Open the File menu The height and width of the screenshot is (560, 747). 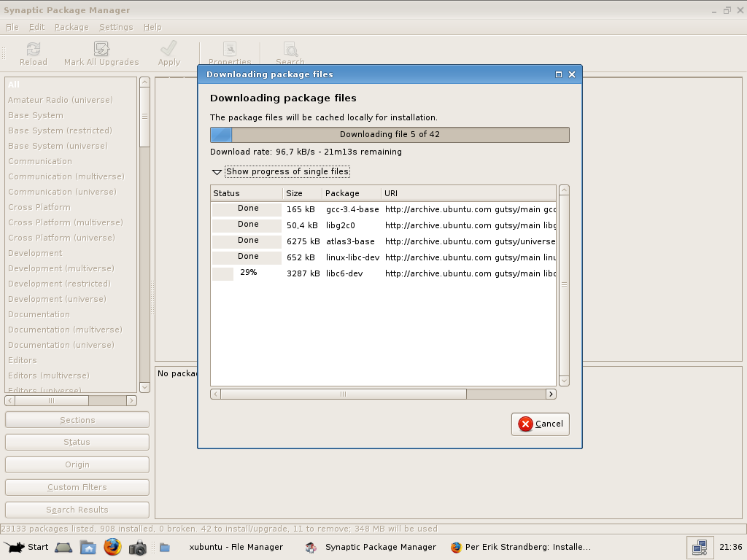(12, 27)
